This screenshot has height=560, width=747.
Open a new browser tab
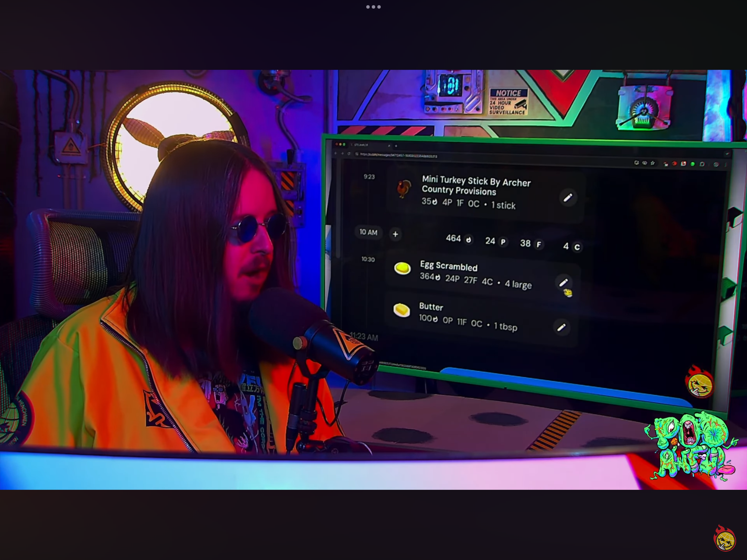tap(396, 146)
